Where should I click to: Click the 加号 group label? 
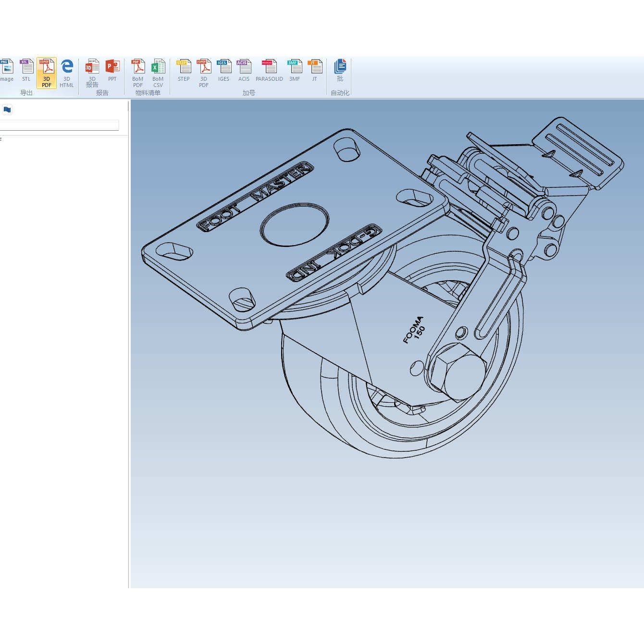coord(249,93)
